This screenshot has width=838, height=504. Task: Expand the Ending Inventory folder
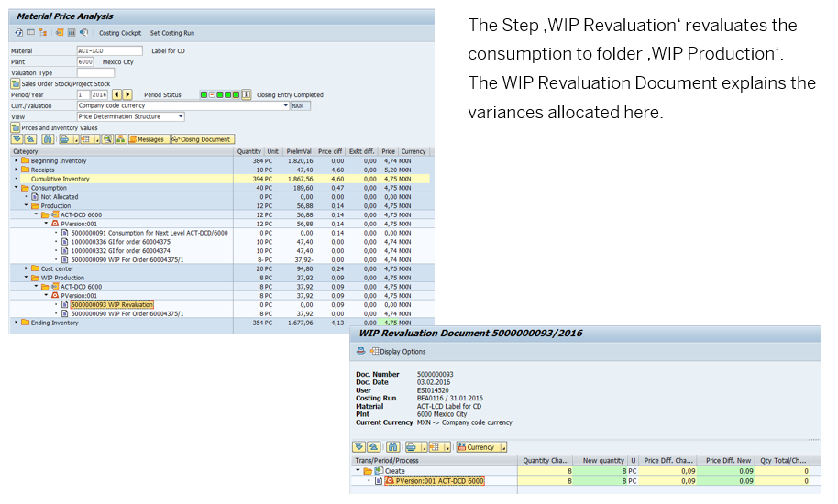(x=16, y=323)
